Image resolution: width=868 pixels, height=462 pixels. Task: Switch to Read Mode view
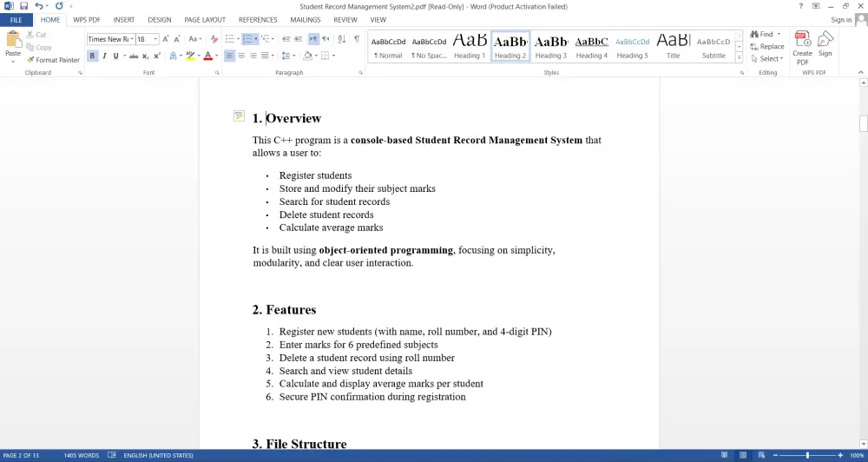click(x=724, y=455)
